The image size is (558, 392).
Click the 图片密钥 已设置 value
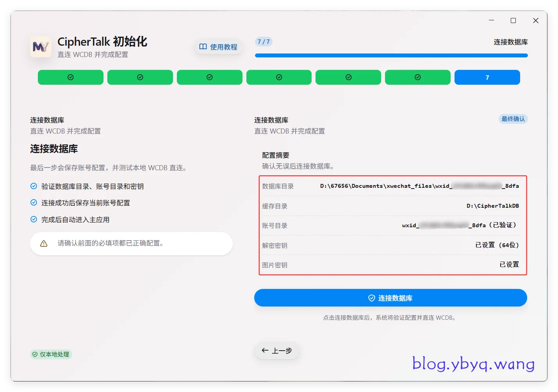point(509,264)
